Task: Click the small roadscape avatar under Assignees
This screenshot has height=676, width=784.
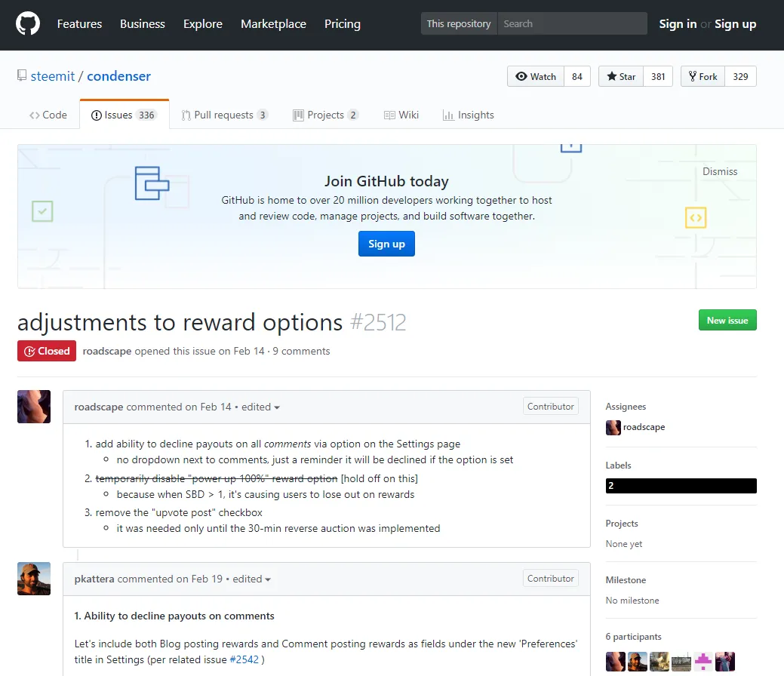Action: click(x=613, y=427)
